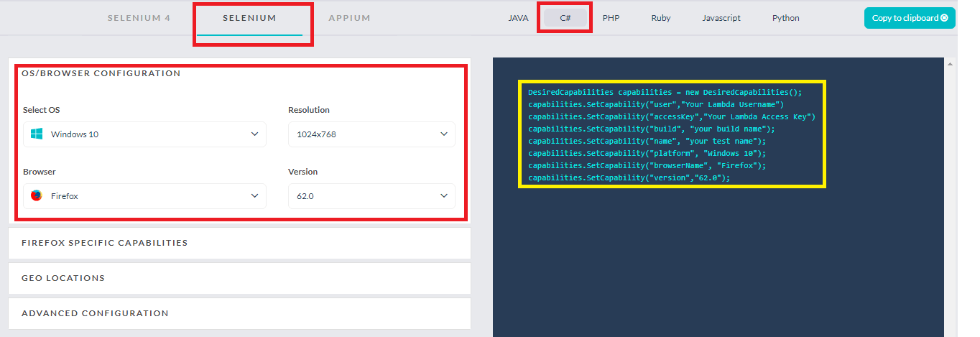Click the scroll up arrow of code panel
980x337 pixels.
click(951, 64)
